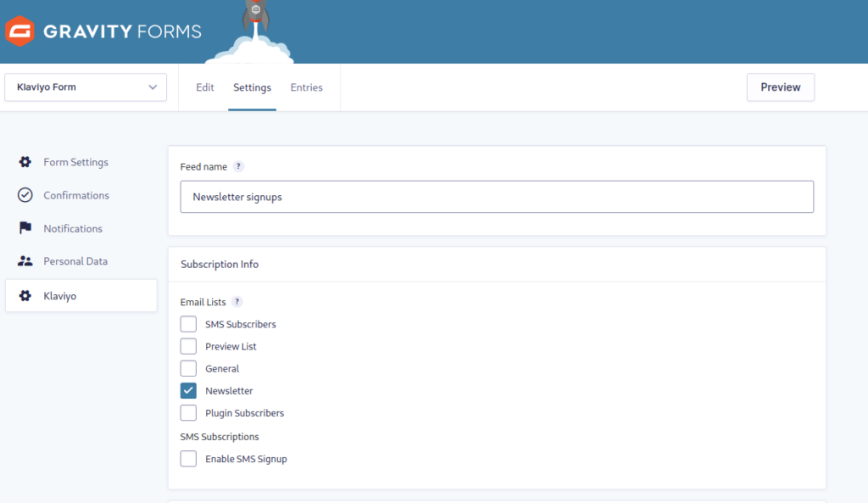Switch to the Edit tab

205,87
